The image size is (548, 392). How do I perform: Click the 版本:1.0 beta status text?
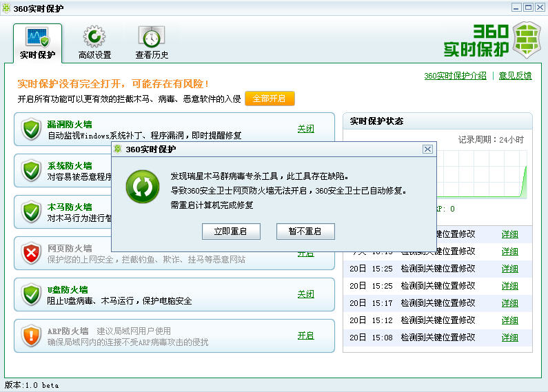pos(32,385)
